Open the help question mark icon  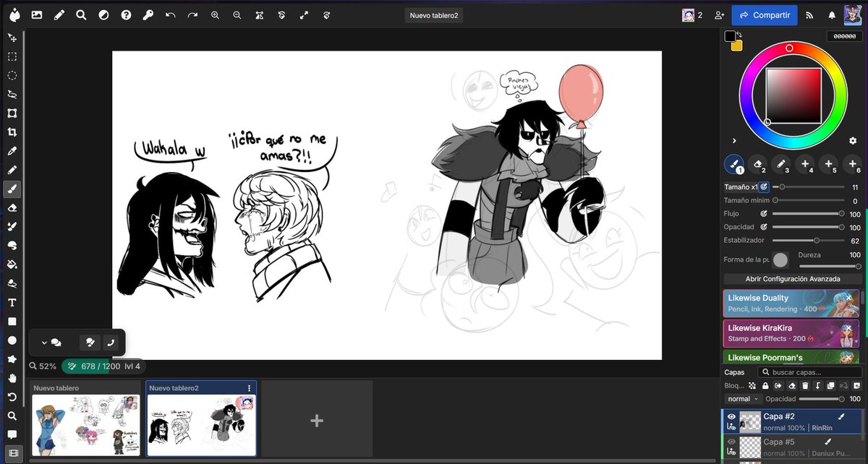pos(126,14)
